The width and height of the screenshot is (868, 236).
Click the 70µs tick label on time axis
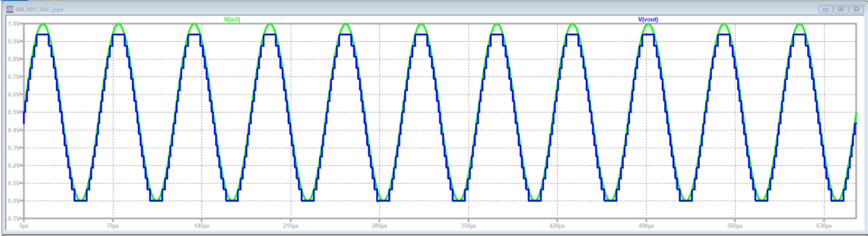112,226
